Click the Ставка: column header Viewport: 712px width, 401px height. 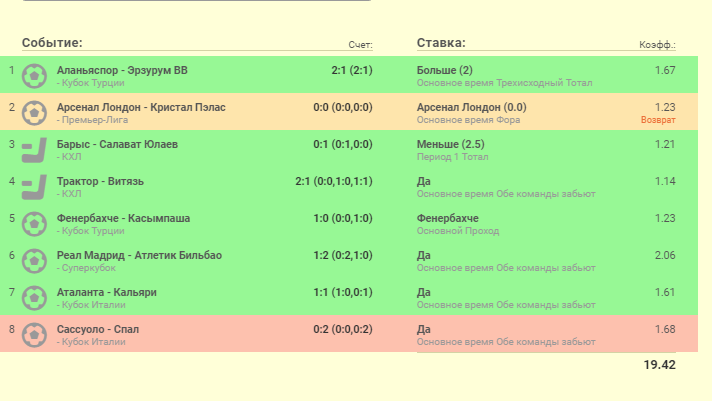[x=441, y=43]
